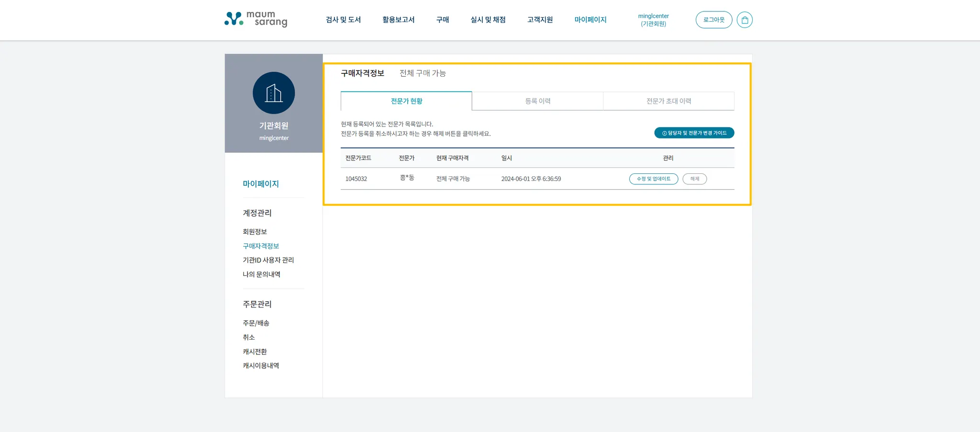The width and height of the screenshot is (980, 432).
Task: Open 주문/배송 in the sidebar
Action: click(256, 323)
